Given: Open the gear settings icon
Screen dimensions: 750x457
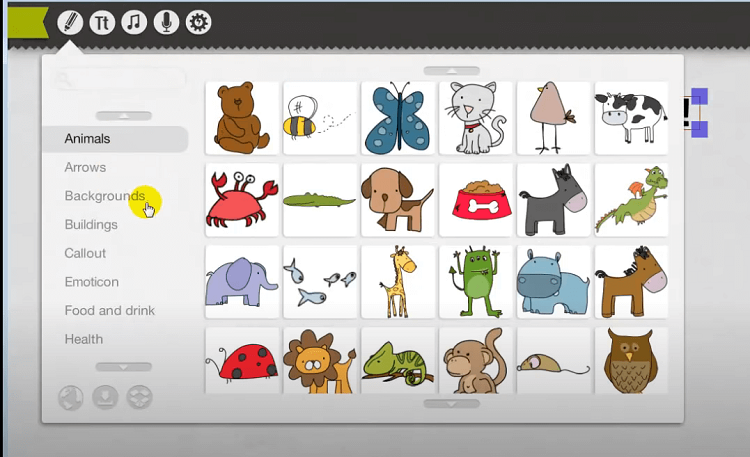Looking at the screenshot, I should 199,22.
